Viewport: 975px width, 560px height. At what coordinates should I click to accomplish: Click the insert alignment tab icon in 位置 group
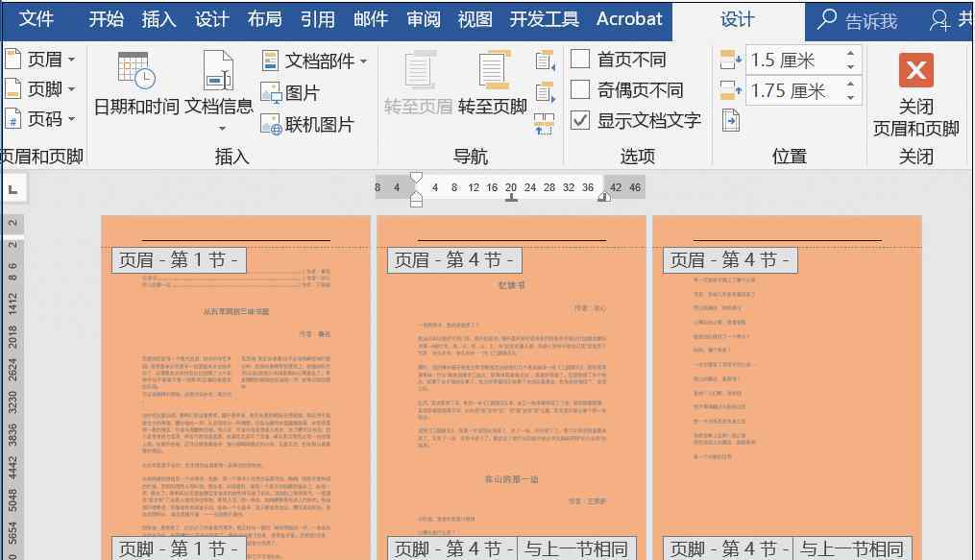[731, 120]
